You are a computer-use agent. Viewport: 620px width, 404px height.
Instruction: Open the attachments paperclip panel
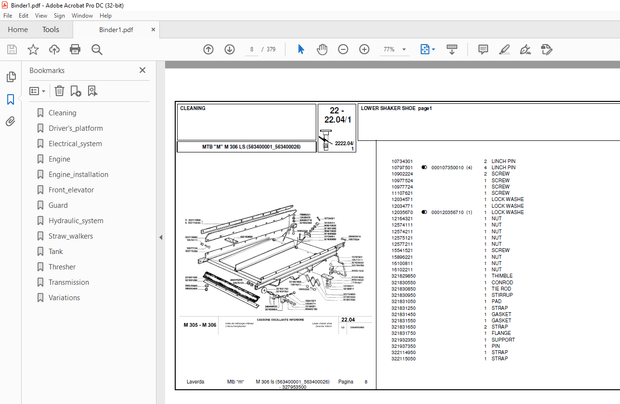(11, 121)
